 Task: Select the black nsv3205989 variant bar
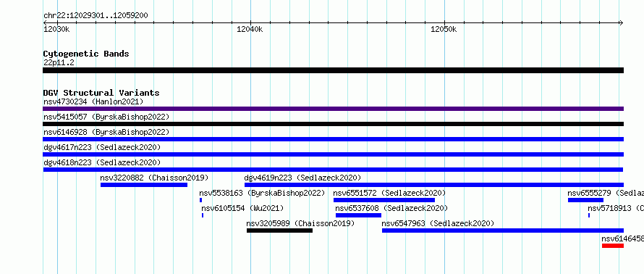point(280,231)
